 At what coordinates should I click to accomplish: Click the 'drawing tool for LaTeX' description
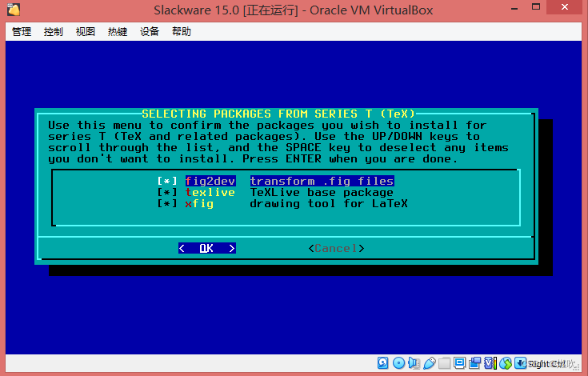click(329, 204)
